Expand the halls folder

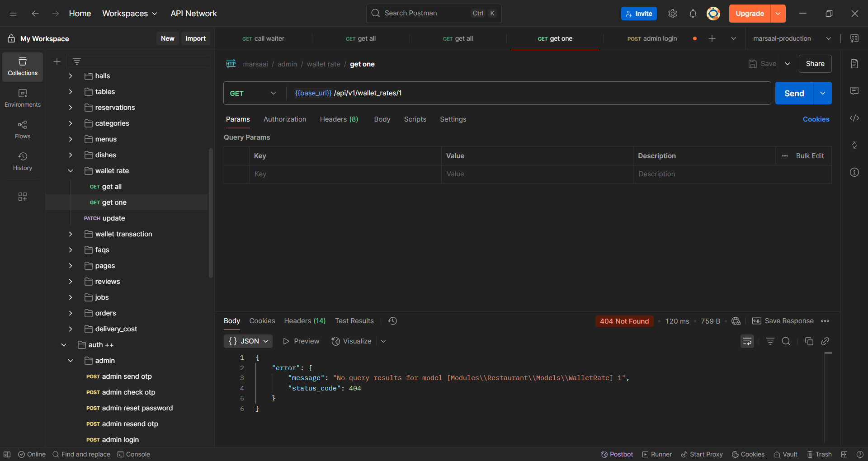click(71, 76)
